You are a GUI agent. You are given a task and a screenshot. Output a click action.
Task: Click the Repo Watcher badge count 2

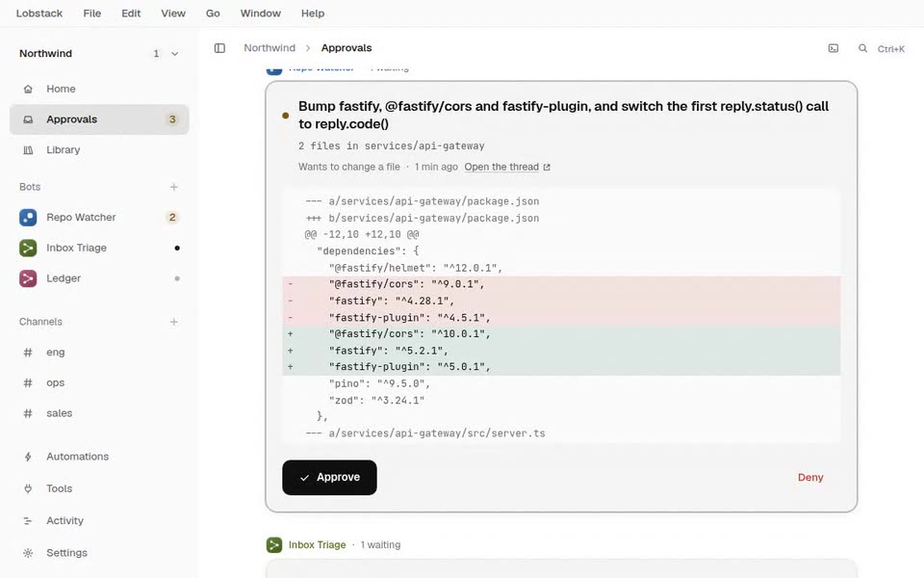coord(172,218)
